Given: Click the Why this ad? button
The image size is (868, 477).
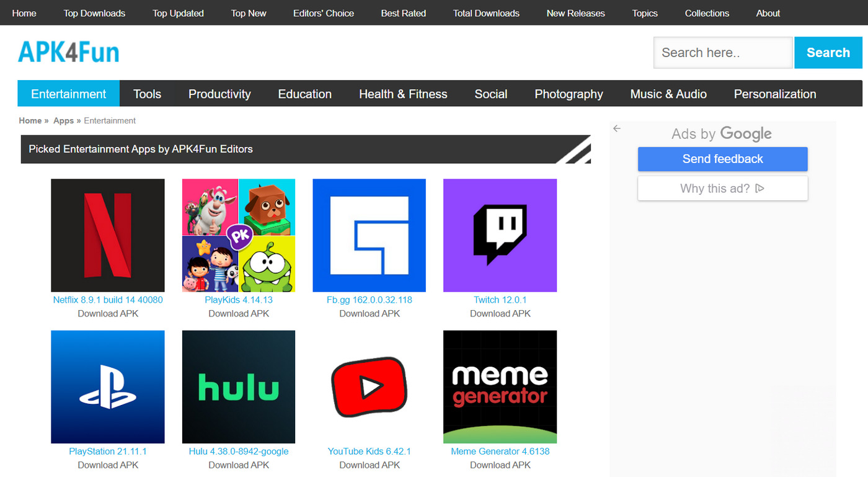Looking at the screenshot, I should (x=723, y=189).
